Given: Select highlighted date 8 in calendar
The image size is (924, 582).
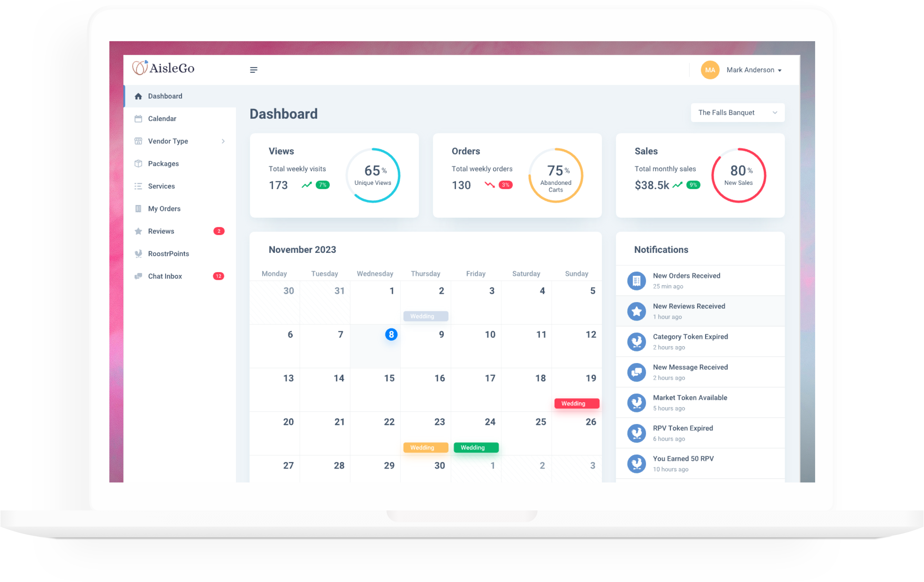Looking at the screenshot, I should pos(391,334).
